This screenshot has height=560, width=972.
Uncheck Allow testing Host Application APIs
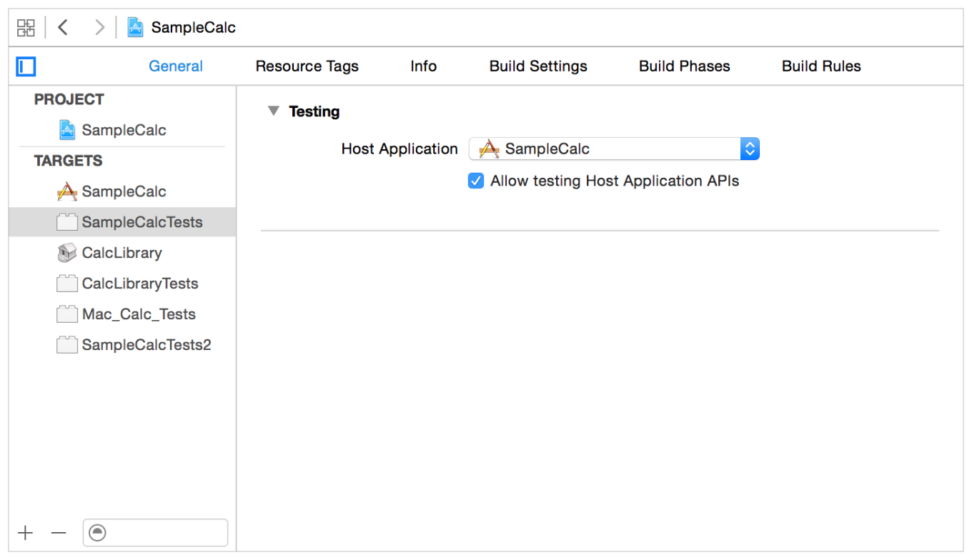(476, 181)
